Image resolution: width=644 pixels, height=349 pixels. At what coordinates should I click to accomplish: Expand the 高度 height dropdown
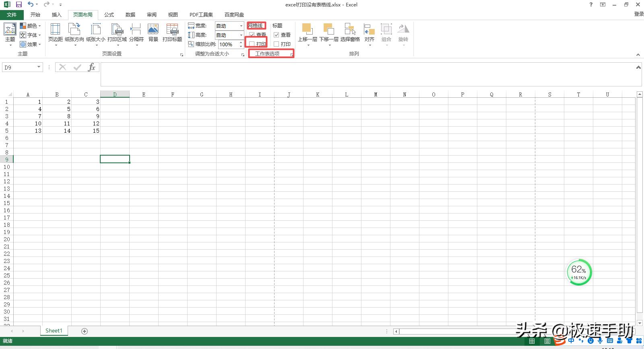click(241, 35)
